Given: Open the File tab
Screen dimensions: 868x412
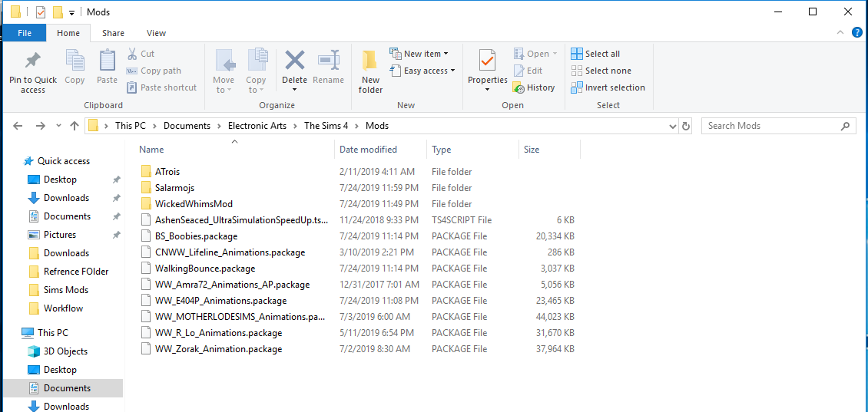Looking at the screenshot, I should pos(25,33).
